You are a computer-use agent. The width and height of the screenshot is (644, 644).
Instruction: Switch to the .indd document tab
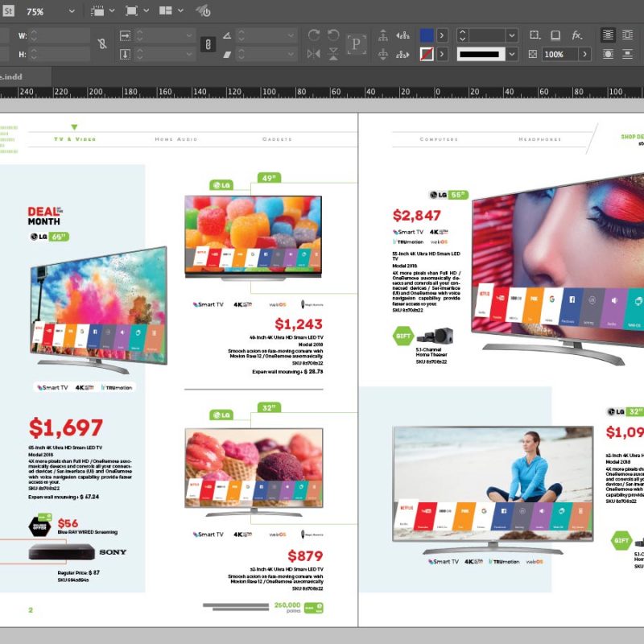pos(26,76)
